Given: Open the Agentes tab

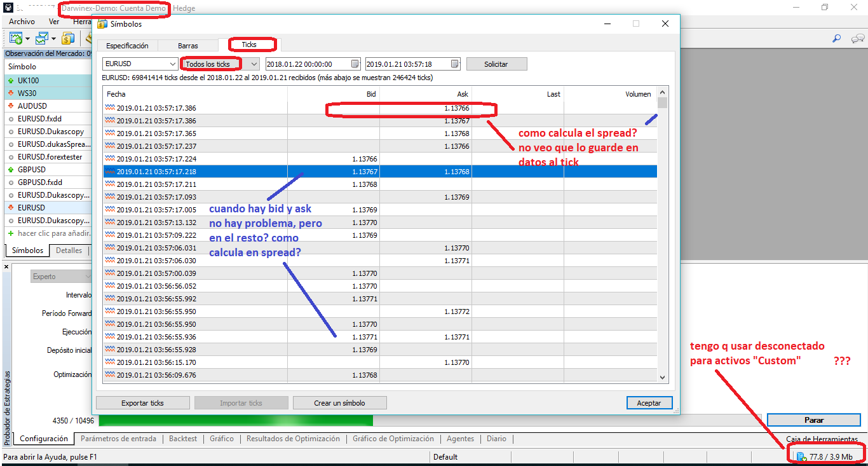Looking at the screenshot, I should [461, 439].
